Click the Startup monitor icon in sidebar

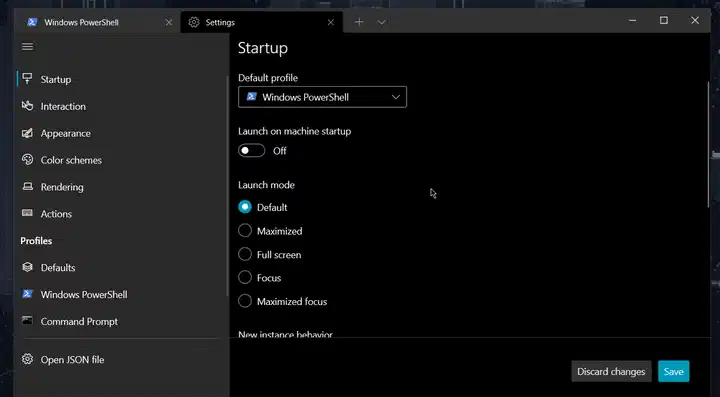28,78
